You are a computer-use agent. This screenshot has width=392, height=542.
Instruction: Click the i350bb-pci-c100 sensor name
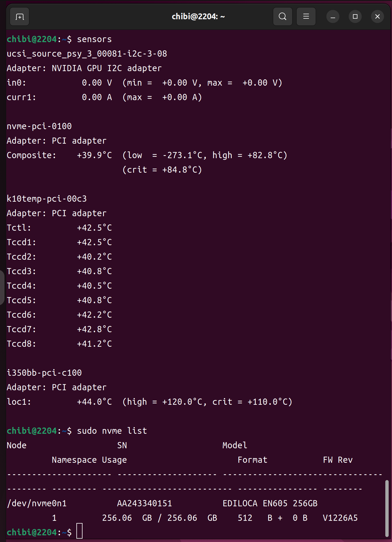[x=44, y=373]
